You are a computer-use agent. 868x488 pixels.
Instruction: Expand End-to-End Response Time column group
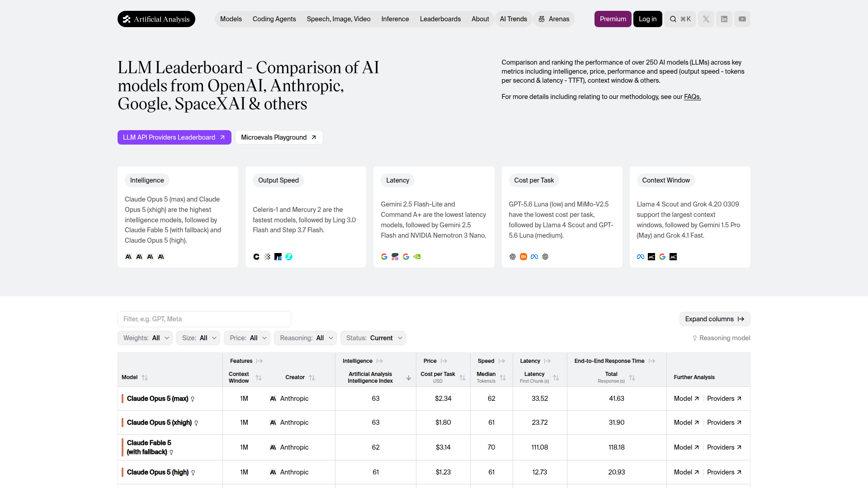click(652, 361)
